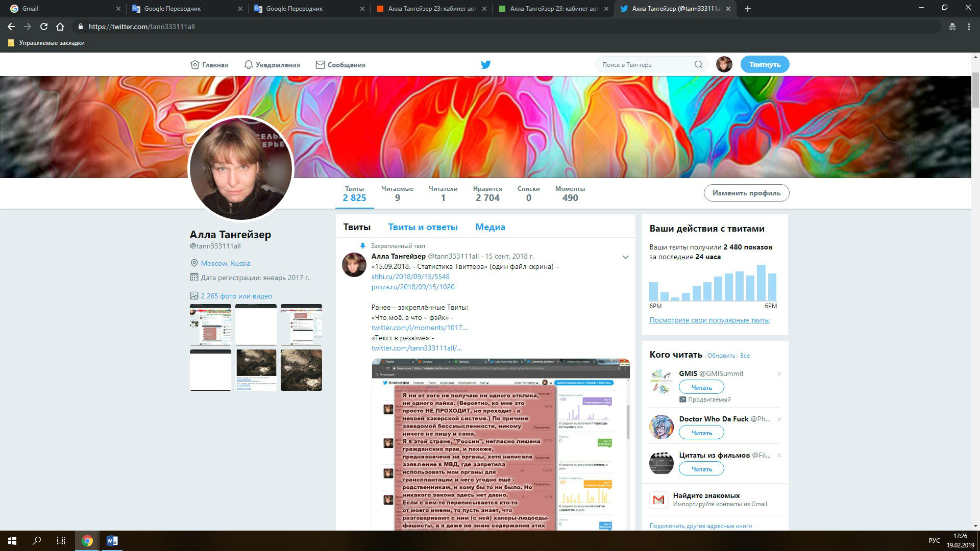Image resolution: width=980 pixels, height=551 pixels.
Task: Click the Твитнуть button
Action: [765, 64]
